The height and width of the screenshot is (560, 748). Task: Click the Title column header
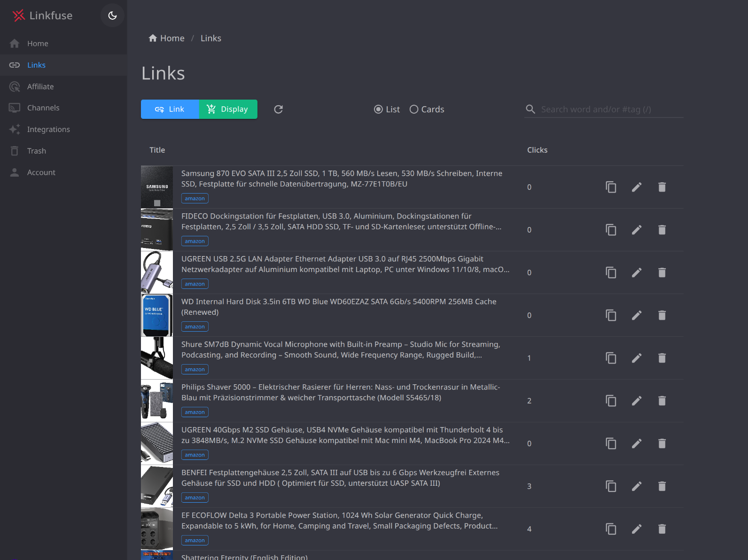(157, 150)
